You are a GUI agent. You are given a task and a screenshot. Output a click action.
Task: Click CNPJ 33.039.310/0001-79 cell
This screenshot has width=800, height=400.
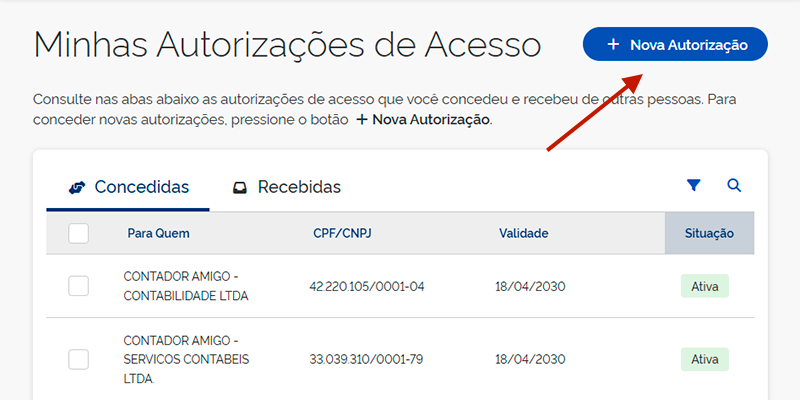[x=367, y=359]
